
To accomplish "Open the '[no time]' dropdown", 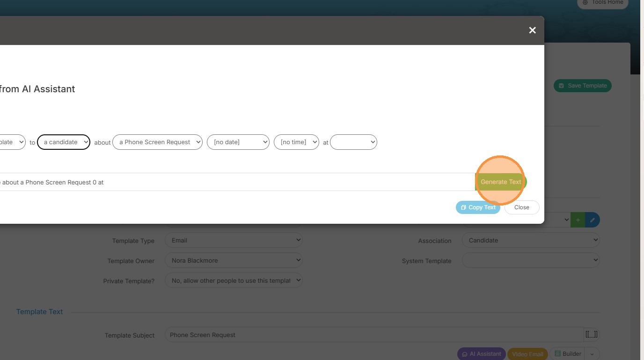I will pyautogui.click(x=296, y=142).
